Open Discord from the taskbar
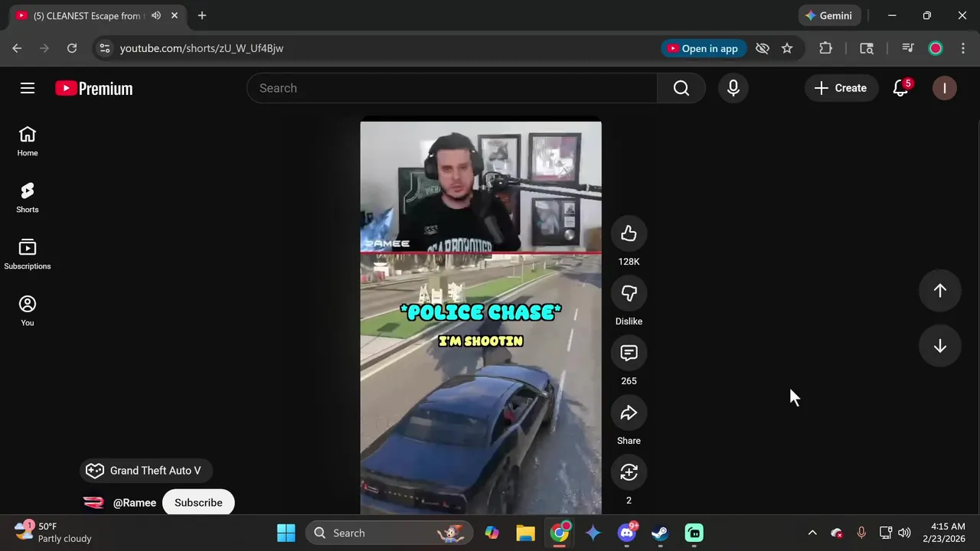This screenshot has width=980, height=551. pos(627,533)
